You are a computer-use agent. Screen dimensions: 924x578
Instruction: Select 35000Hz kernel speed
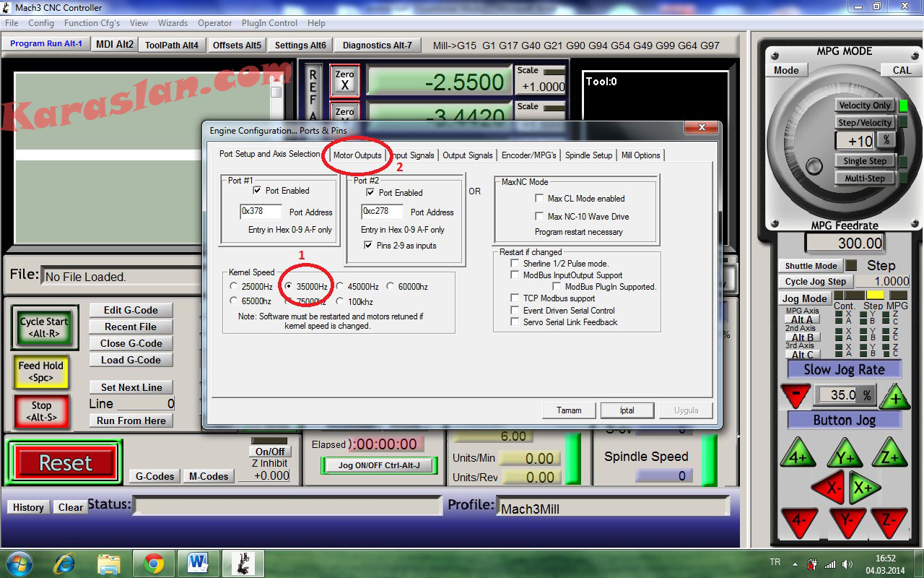289,287
